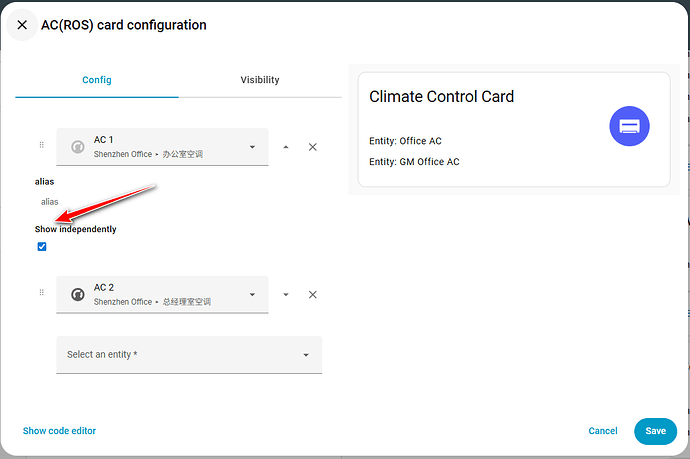This screenshot has height=459, width=690.
Task: Remove the AC 1 entity row
Action: pos(313,147)
